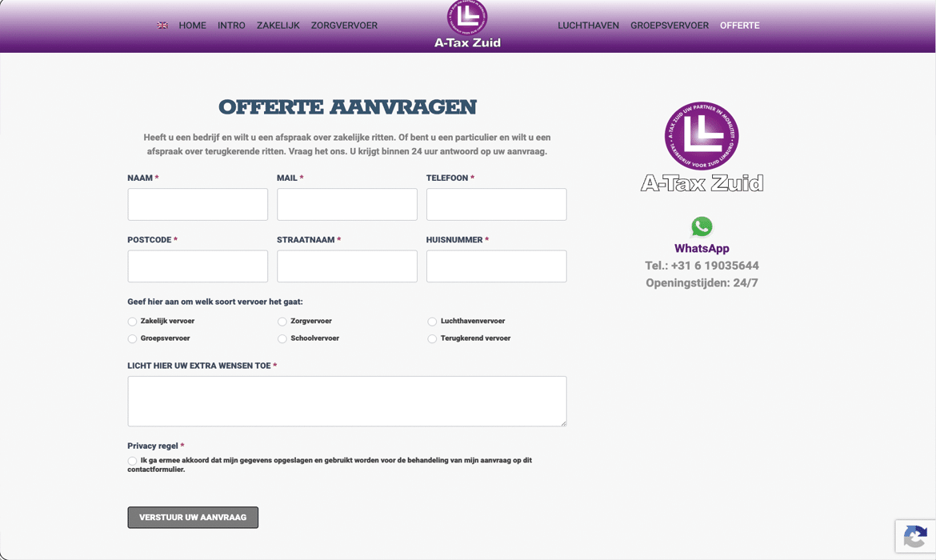Viewport: 936px width, 560px height.
Task: Switch language via the UK flag icon
Action: [x=162, y=26]
